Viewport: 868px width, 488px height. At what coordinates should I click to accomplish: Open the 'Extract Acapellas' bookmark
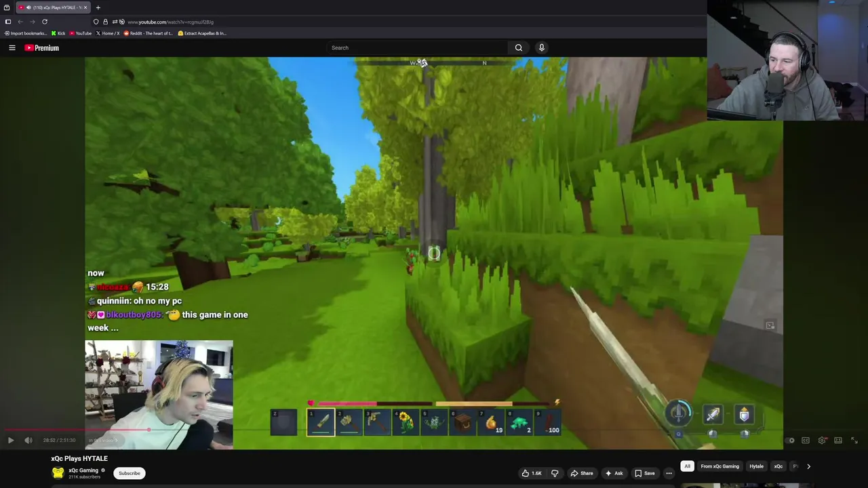pos(202,33)
